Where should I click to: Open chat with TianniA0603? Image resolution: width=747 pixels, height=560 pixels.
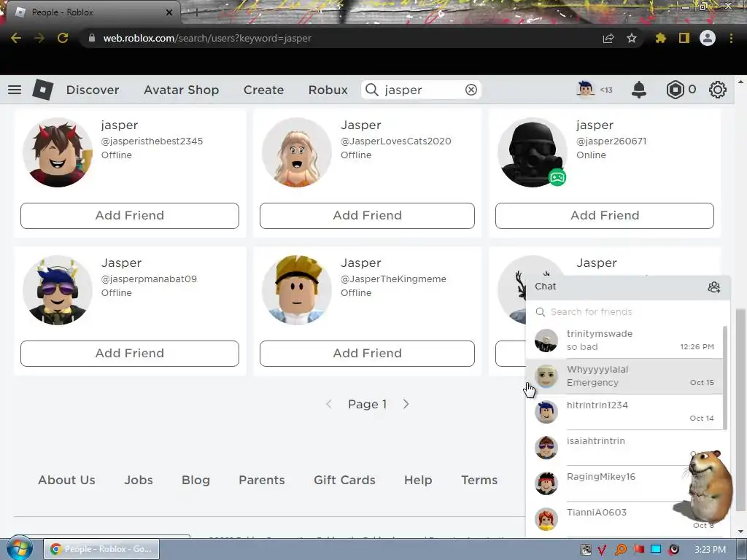[624, 519]
